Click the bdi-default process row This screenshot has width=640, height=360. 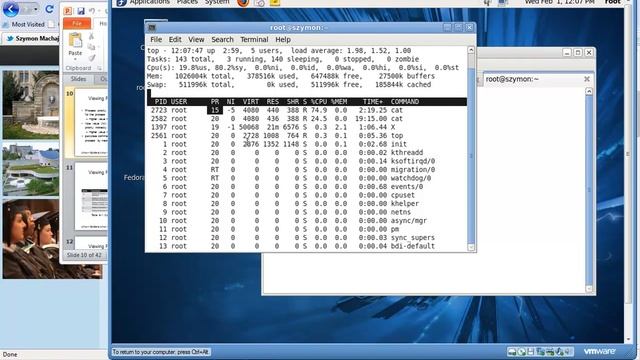pyautogui.click(x=307, y=246)
